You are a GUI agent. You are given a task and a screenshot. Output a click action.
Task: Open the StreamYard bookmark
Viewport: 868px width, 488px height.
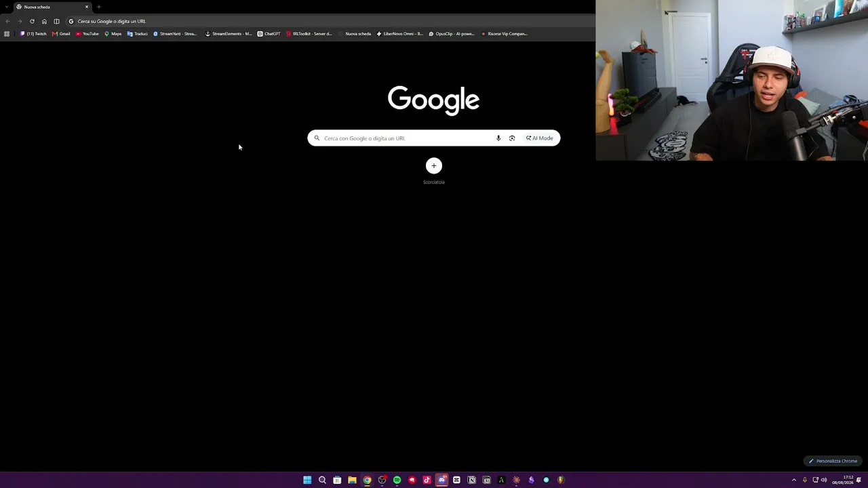(x=175, y=34)
